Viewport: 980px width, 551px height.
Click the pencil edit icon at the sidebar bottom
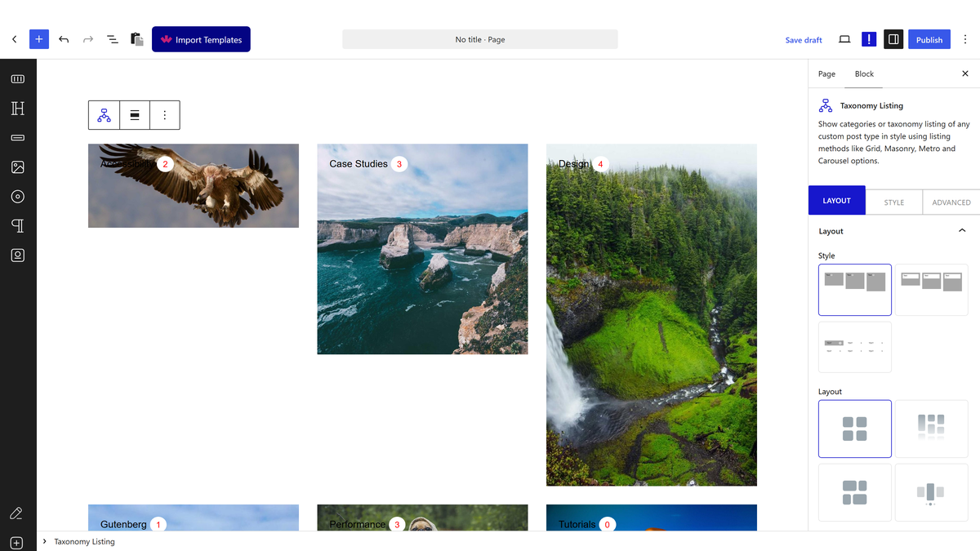pyautogui.click(x=16, y=513)
